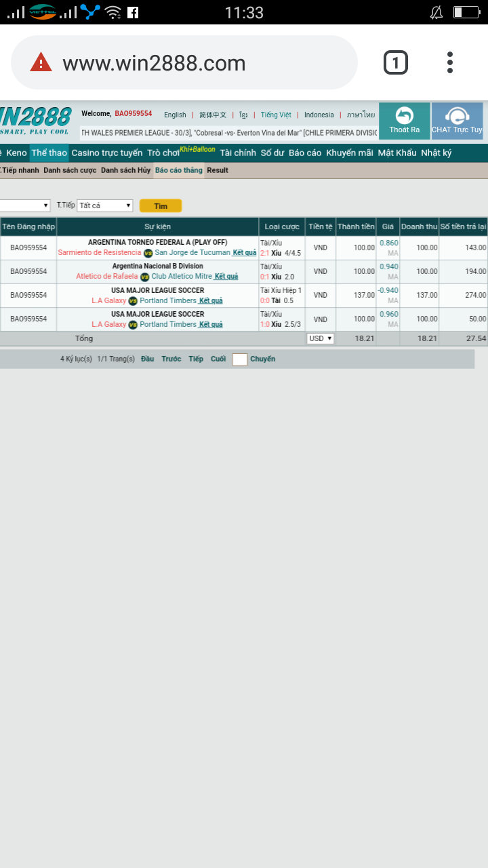Open the browser three-dot menu

(449, 63)
